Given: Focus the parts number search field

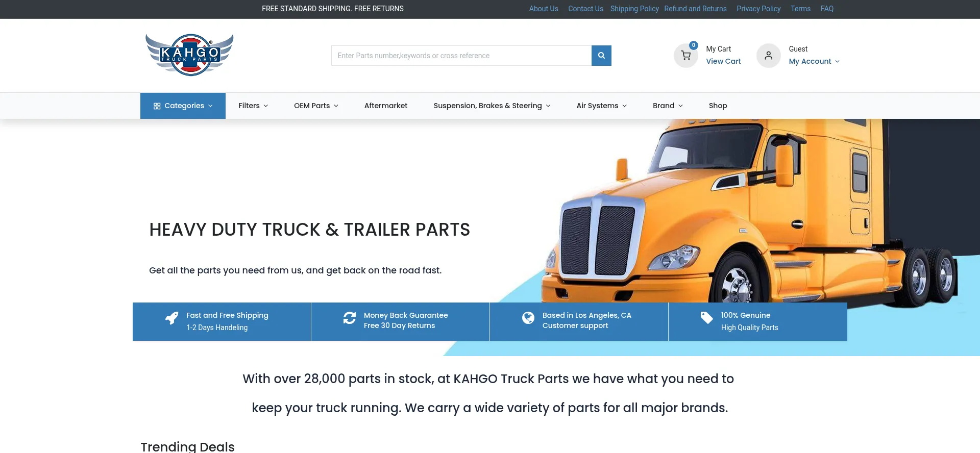Looking at the screenshot, I should coord(461,56).
